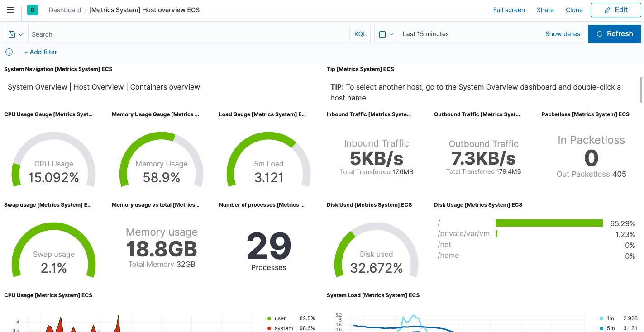Click the Refresh button
The width and height of the screenshot is (644, 332).
point(614,33)
